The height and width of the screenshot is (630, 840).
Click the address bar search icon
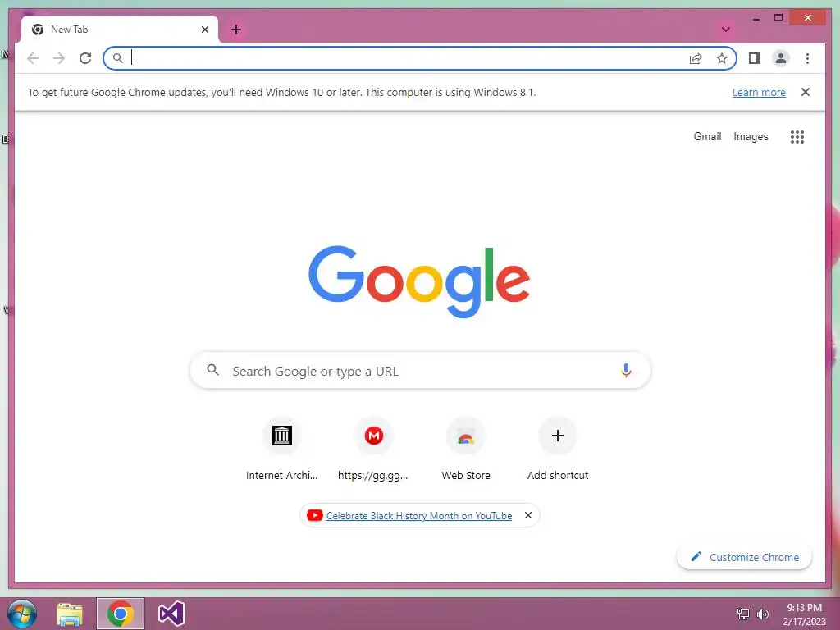pos(118,58)
